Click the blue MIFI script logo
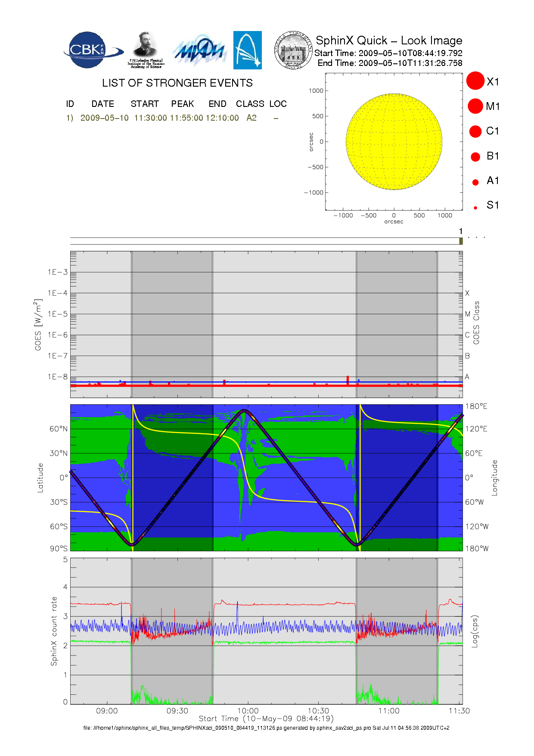 click(199, 51)
